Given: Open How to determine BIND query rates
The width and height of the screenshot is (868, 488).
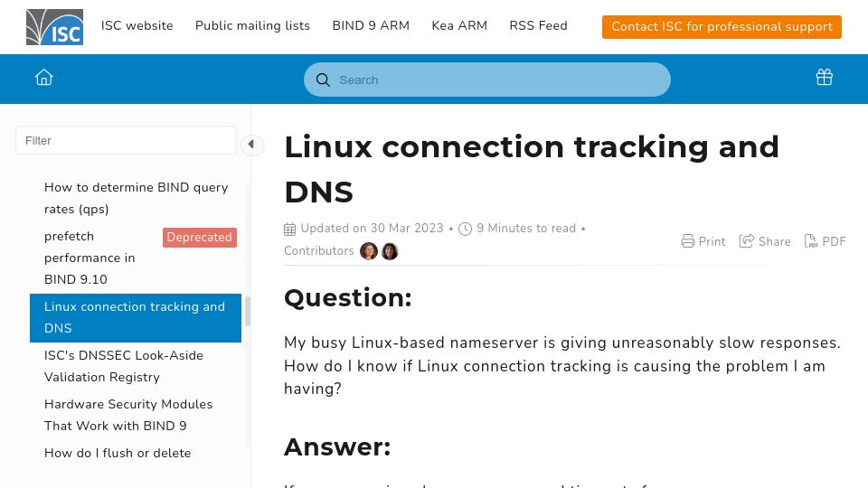Looking at the screenshot, I should click(137, 198).
